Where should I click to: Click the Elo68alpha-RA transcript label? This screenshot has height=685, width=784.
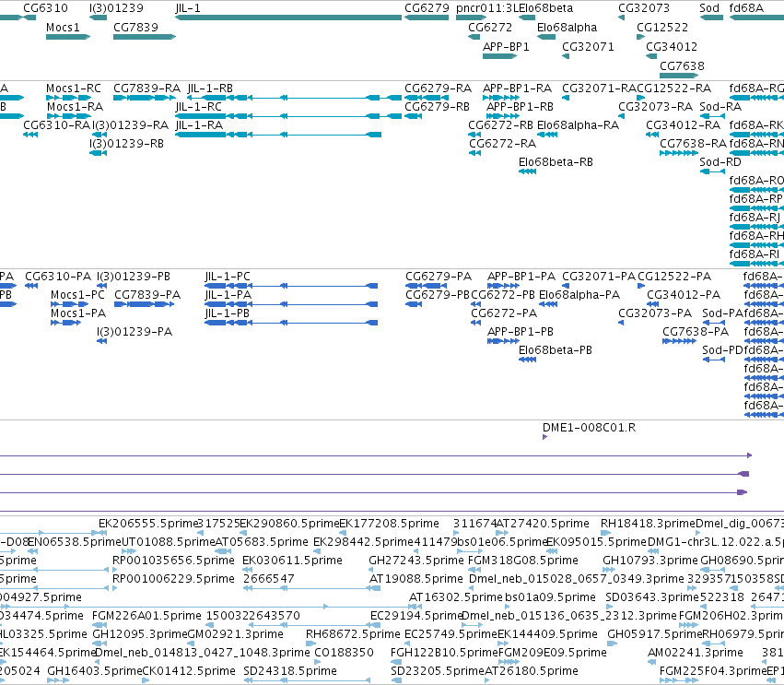tap(578, 125)
